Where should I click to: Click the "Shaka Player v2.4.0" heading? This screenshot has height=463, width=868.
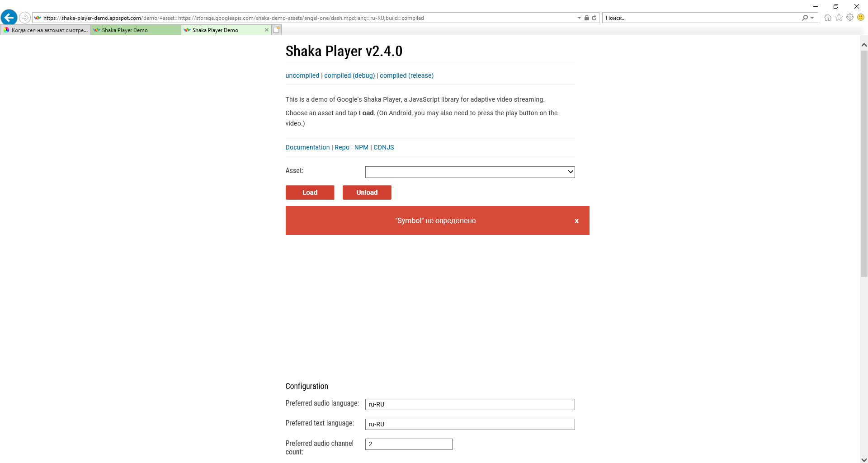[344, 51]
